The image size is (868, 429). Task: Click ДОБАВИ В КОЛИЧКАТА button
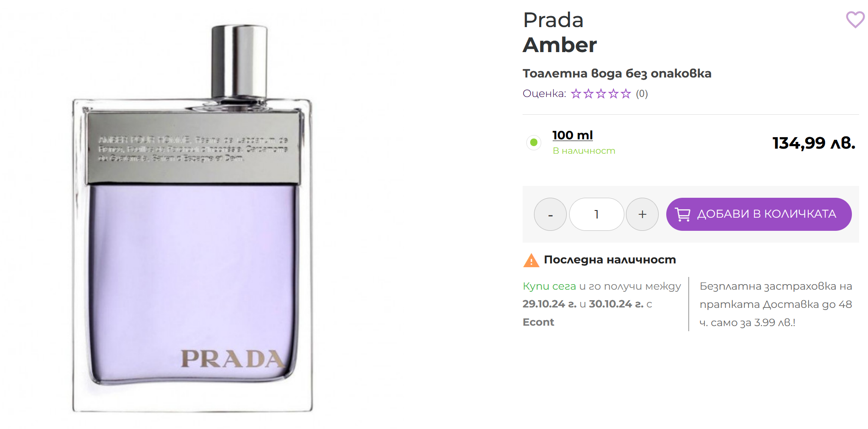[x=759, y=214]
